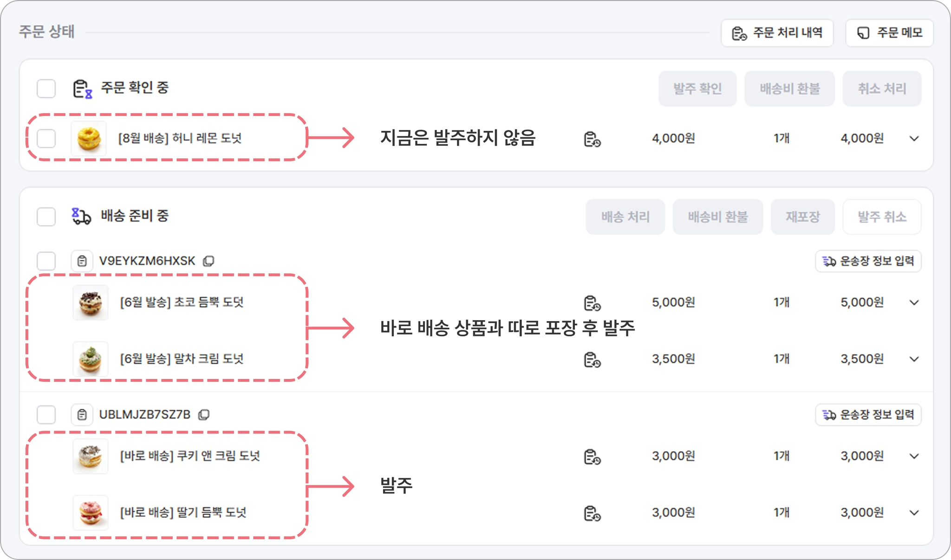
Task: Expand the 허니 레몬 도넛 row chevron
Action: (x=914, y=139)
